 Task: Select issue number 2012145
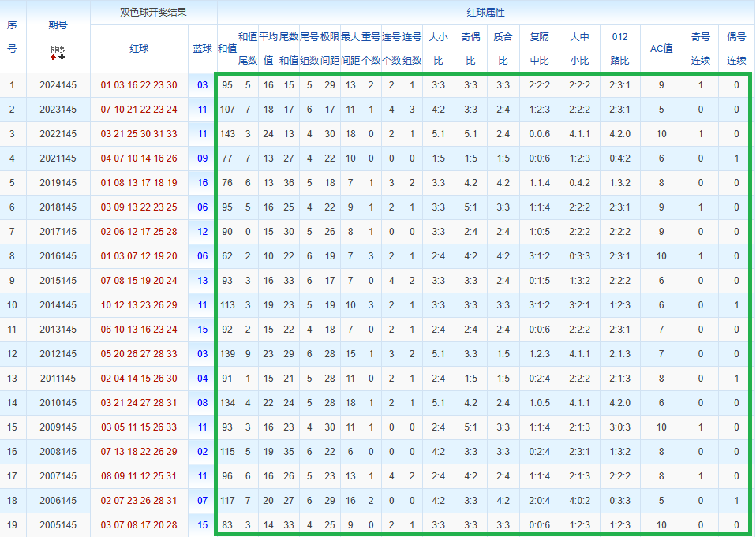pyautogui.click(x=58, y=354)
